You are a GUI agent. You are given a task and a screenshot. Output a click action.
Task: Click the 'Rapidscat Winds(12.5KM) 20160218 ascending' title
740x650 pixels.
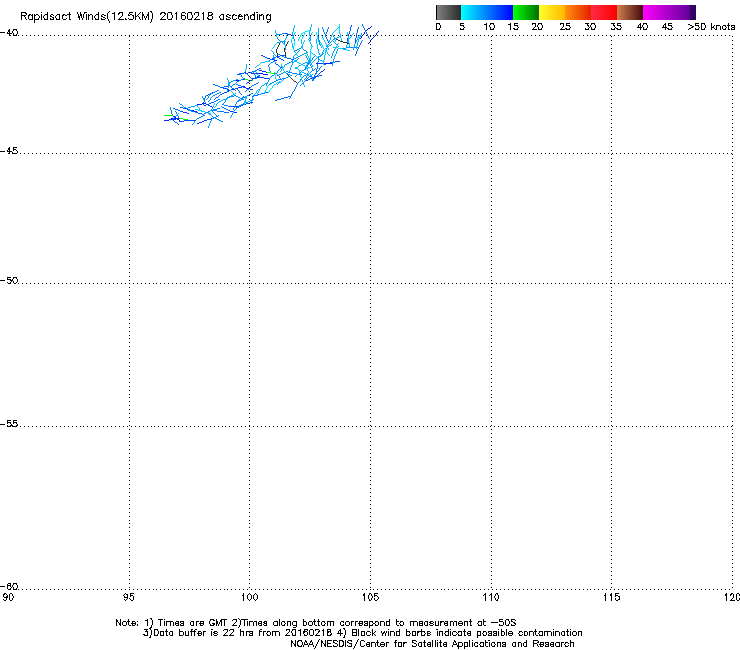click(x=146, y=17)
